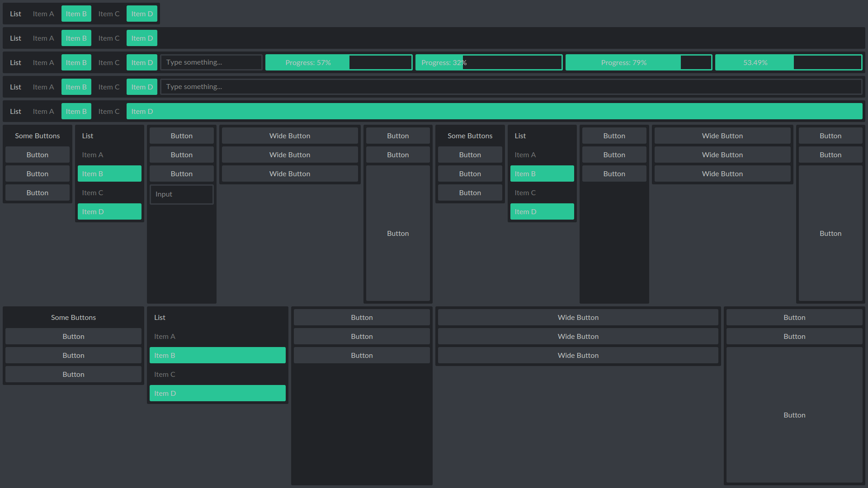The image size is (868, 488).
Task: Select 'Some Buttons' in mid-right panel
Action: [x=470, y=135]
